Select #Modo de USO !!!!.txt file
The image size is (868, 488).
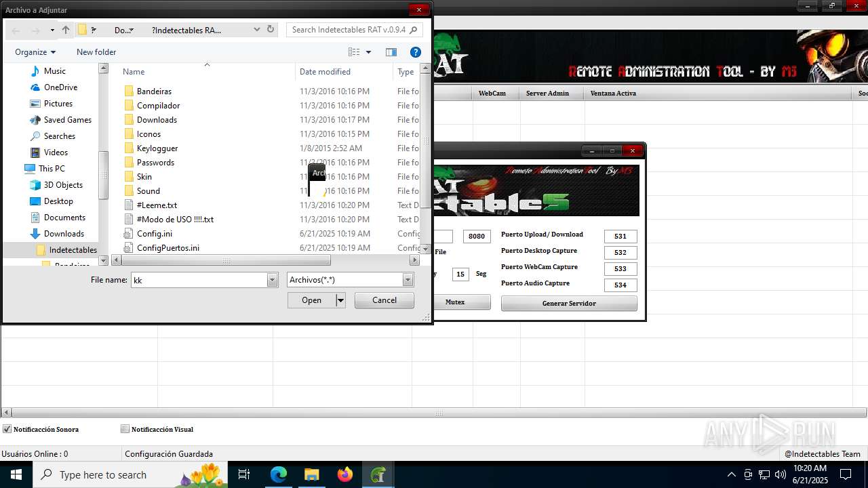(175, 220)
